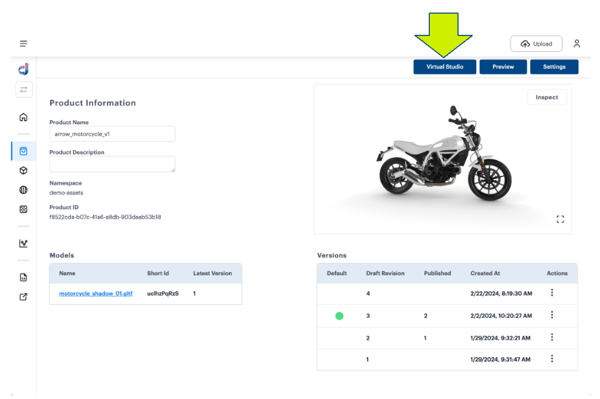Click the user profile icon
The image size is (600, 399).
click(577, 44)
